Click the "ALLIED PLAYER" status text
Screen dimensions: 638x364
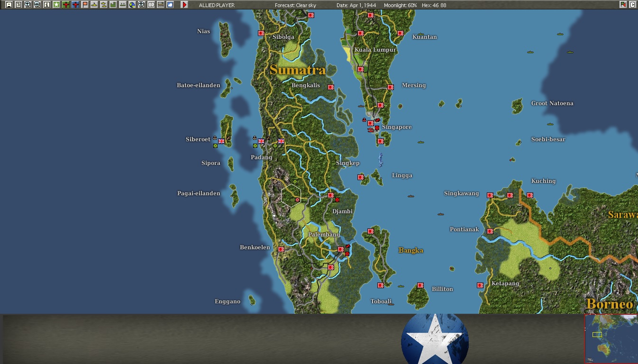tap(217, 5)
